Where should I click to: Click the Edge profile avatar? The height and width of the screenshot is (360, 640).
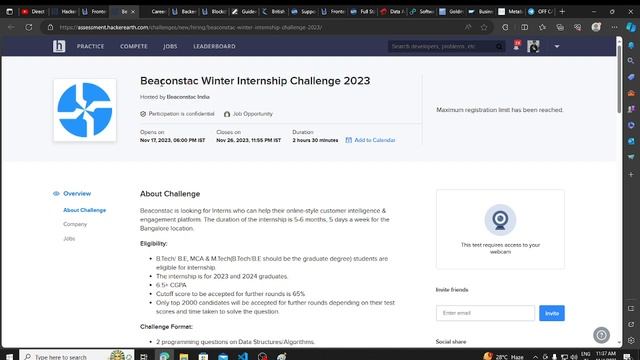pyautogui.click(x=596, y=27)
